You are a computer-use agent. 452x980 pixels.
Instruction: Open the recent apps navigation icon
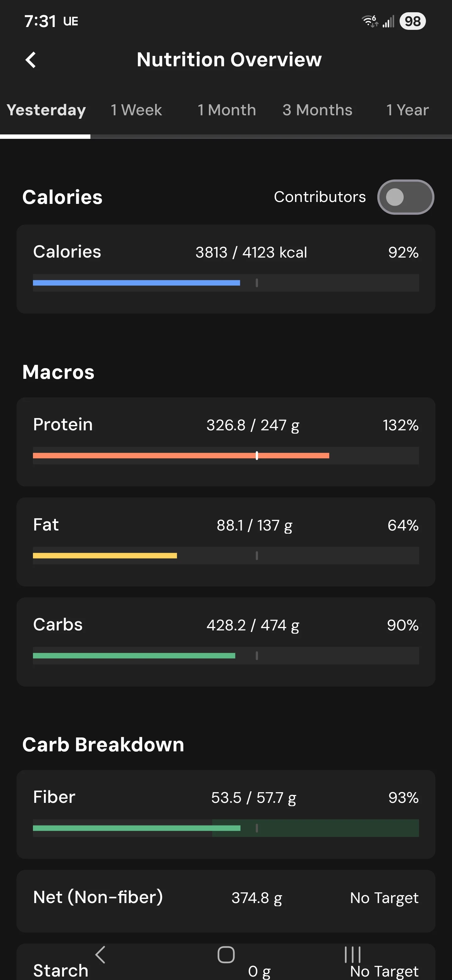[352, 955]
